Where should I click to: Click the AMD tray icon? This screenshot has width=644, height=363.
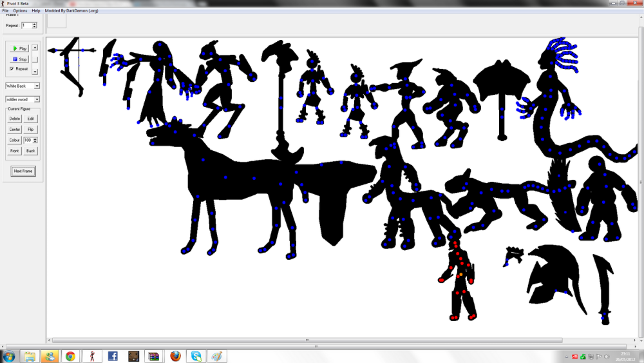(x=575, y=357)
